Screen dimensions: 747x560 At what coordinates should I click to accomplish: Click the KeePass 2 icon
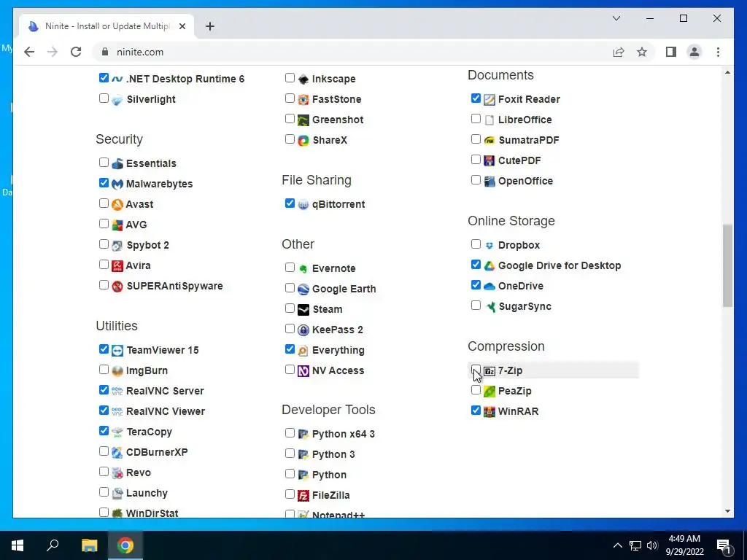tap(303, 330)
